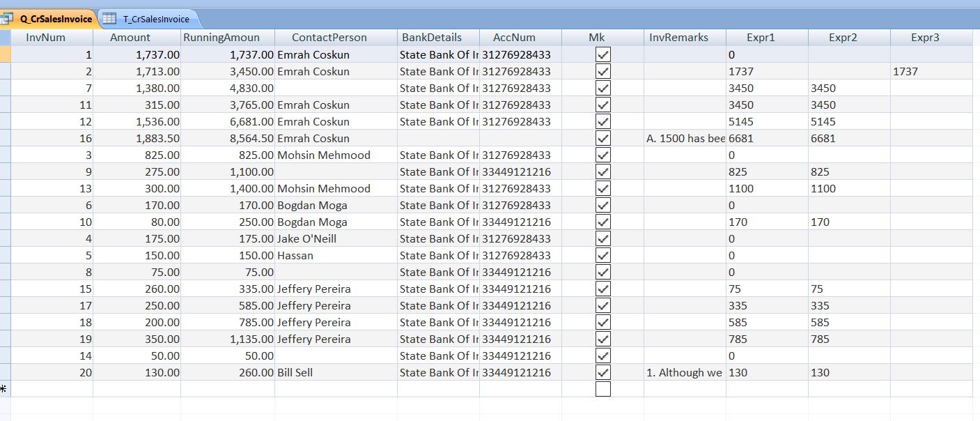Click Expr2 cell 1100
Image resolution: width=980 pixels, height=421 pixels.
point(849,188)
